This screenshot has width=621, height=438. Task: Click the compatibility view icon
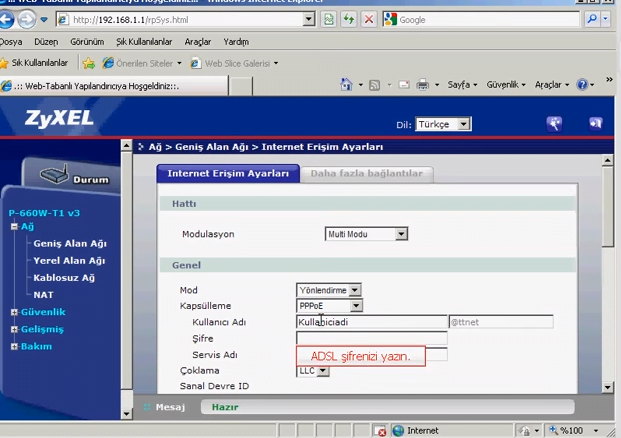coord(328,19)
